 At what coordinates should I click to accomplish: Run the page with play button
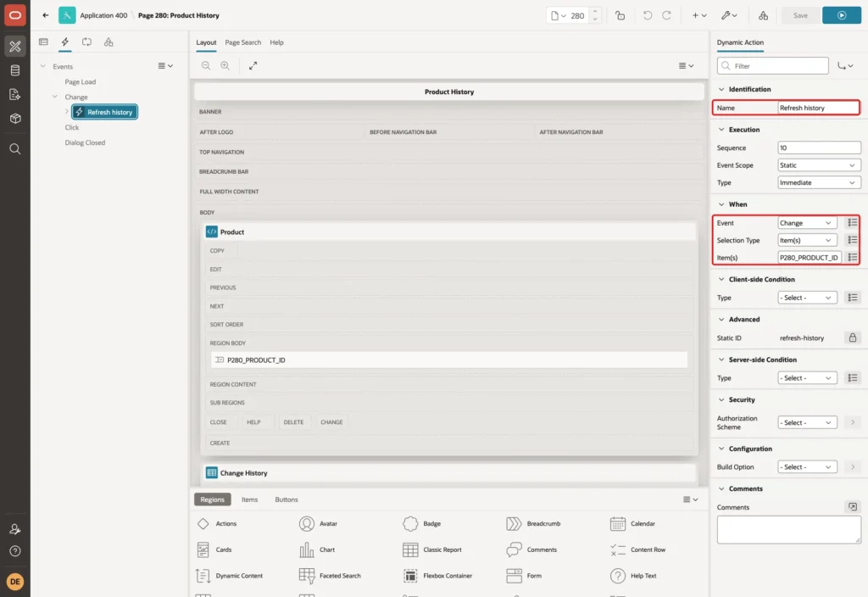tap(842, 15)
